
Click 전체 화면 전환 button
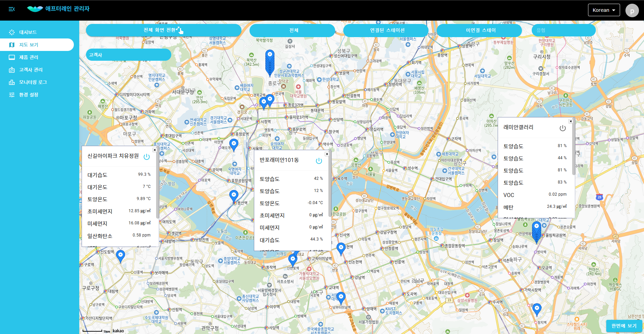(164, 30)
